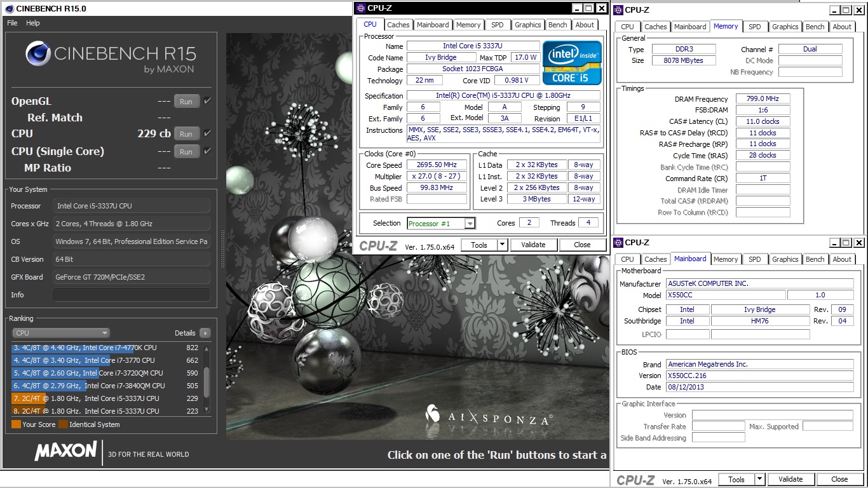The image size is (868, 488).
Task: Run the CPU Single Core benchmark
Action: [186, 151]
